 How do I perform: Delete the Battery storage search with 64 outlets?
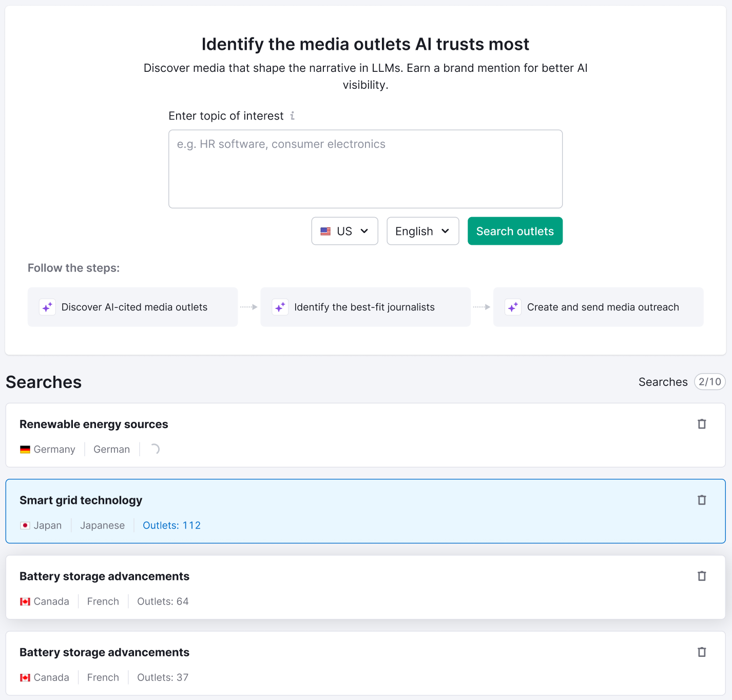[702, 576]
